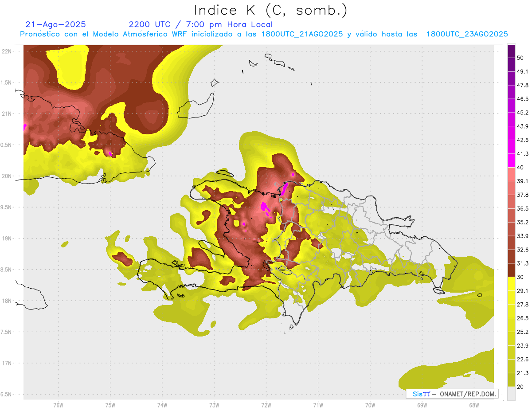Image resolution: width=532 pixels, height=411 pixels.
Task: Click longitude label '69W'
Action: pos(422,405)
